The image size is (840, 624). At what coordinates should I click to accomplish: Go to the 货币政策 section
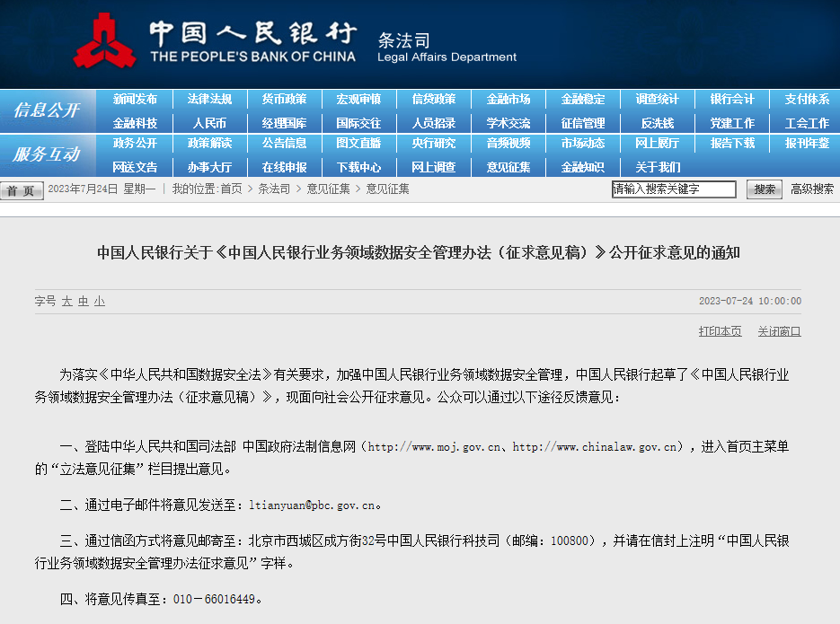284,100
